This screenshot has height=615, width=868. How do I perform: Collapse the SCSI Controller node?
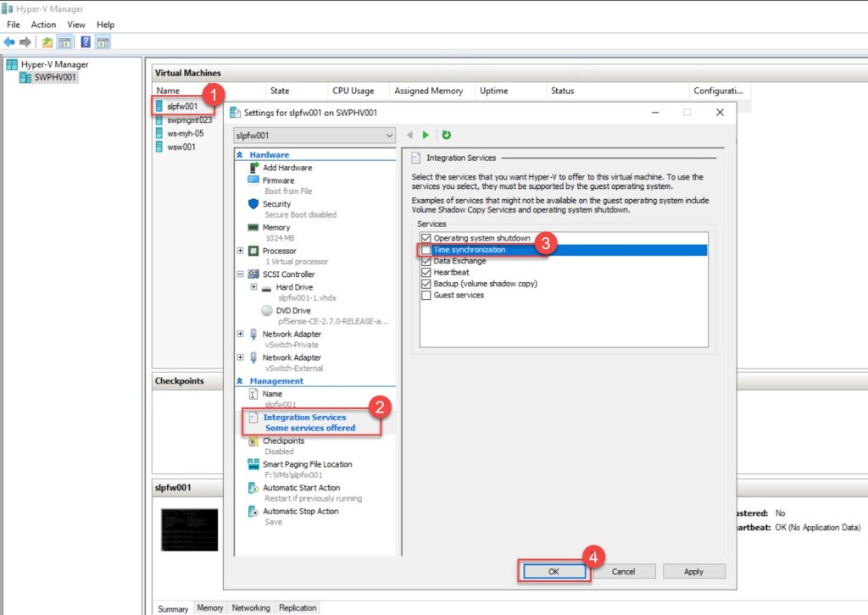coord(241,274)
